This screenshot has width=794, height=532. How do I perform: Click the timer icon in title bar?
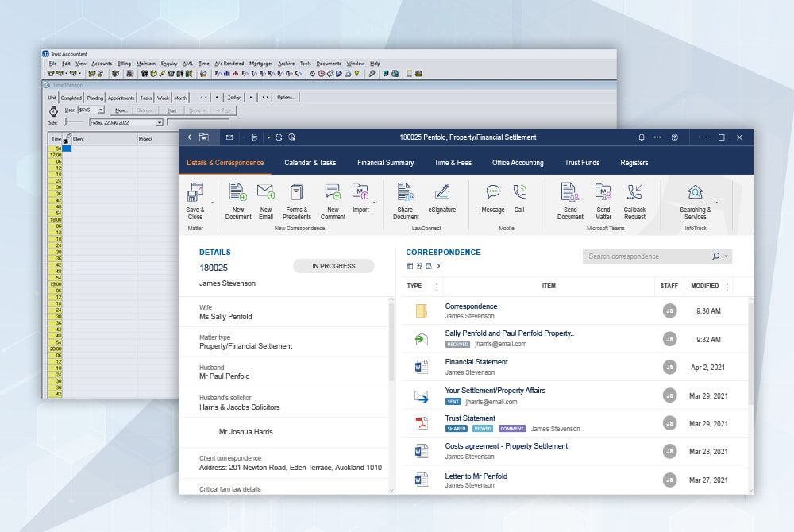click(291, 137)
